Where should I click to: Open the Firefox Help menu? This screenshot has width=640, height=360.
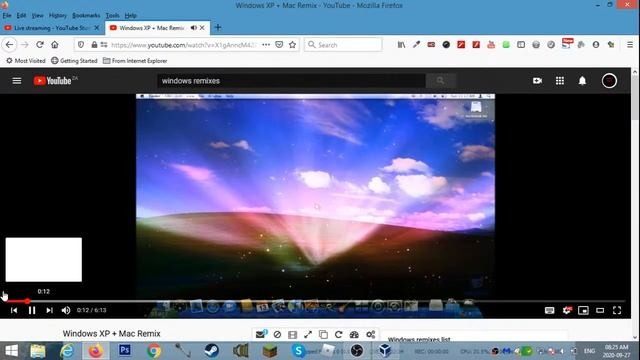point(130,16)
